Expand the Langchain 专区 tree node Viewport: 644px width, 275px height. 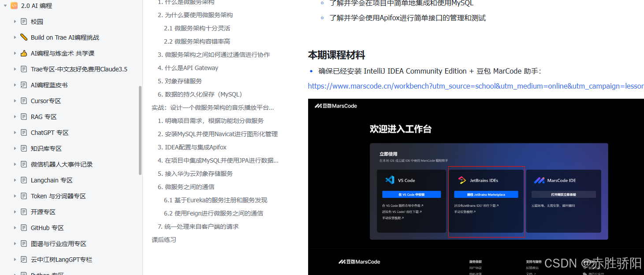coord(15,180)
